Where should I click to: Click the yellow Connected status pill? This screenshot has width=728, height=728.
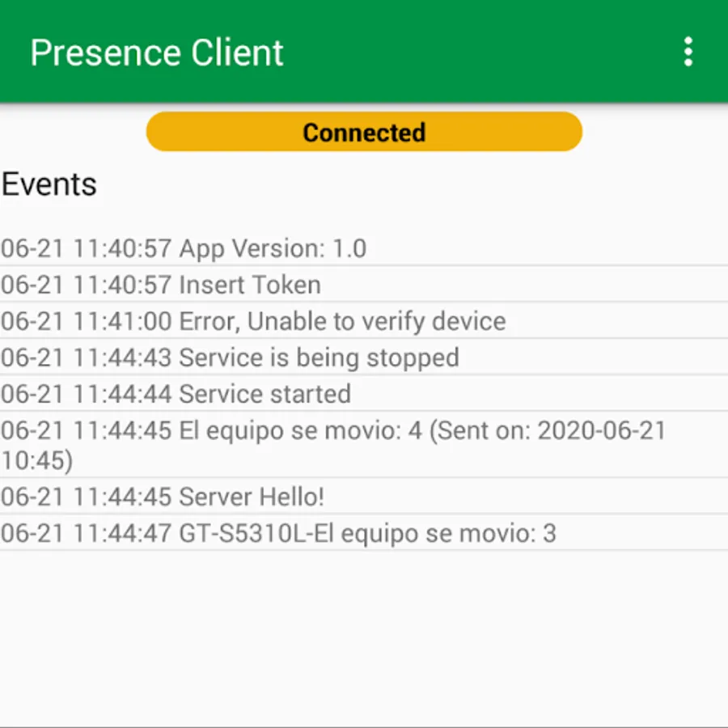coord(364,132)
